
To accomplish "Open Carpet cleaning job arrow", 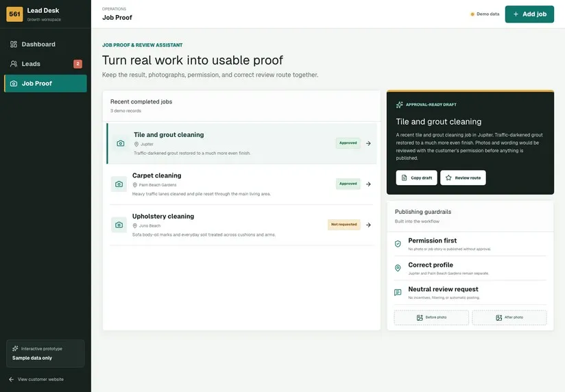I will click(368, 184).
